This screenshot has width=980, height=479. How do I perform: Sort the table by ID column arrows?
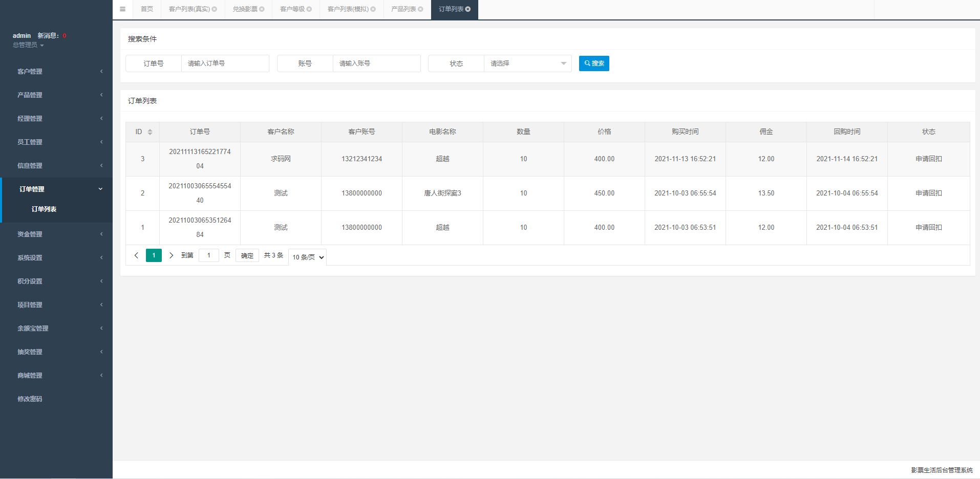coord(150,132)
